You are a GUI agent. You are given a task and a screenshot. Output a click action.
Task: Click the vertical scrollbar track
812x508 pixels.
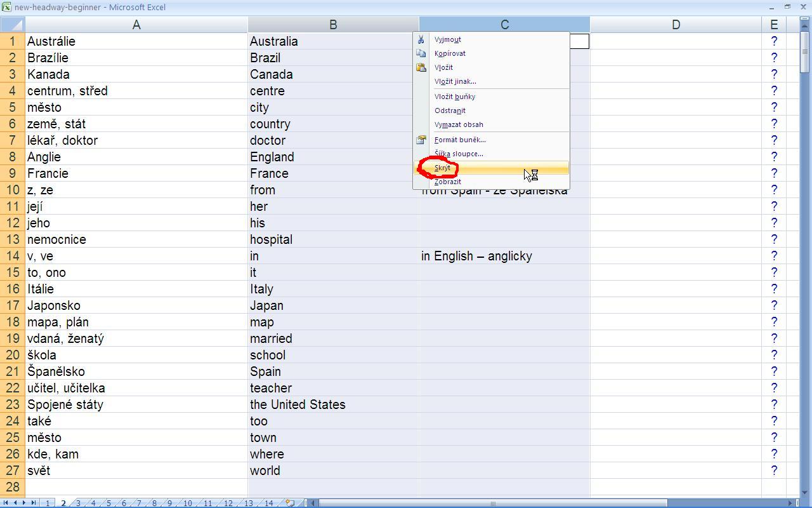pyautogui.click(x=806, y=254)
